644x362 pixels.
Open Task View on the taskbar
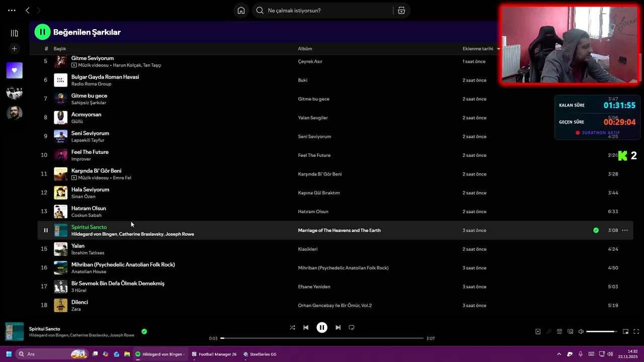pyautogui.click(x=95, y=354)
